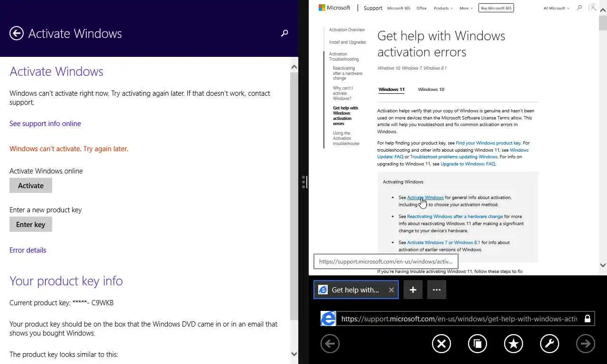Open 'Using the Activation troubleshooter' sidebar item
Image resolution: width=607 pixels, height=364 pixels.
(x=346, y=138)
